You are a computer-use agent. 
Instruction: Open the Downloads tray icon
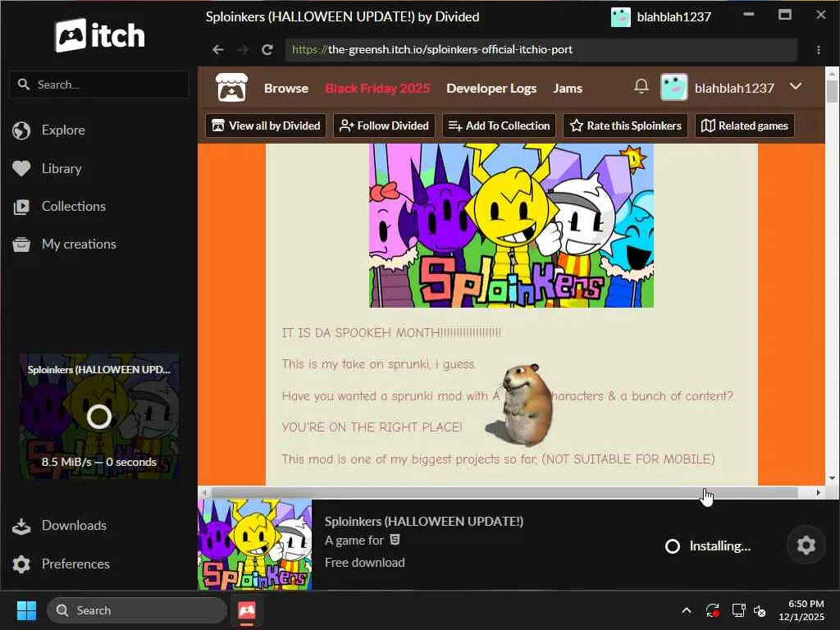click(21, 526)
